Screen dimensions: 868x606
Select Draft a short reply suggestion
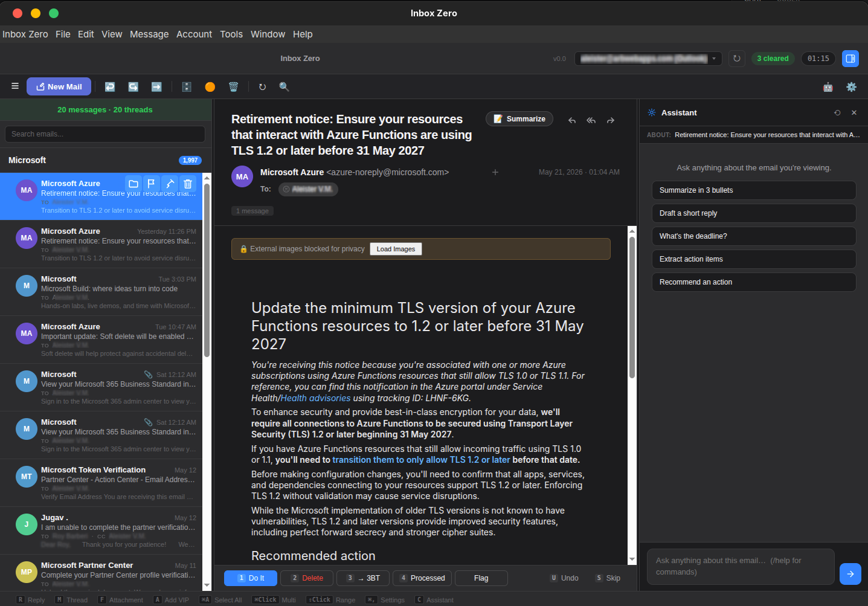[x=754, y=213]
